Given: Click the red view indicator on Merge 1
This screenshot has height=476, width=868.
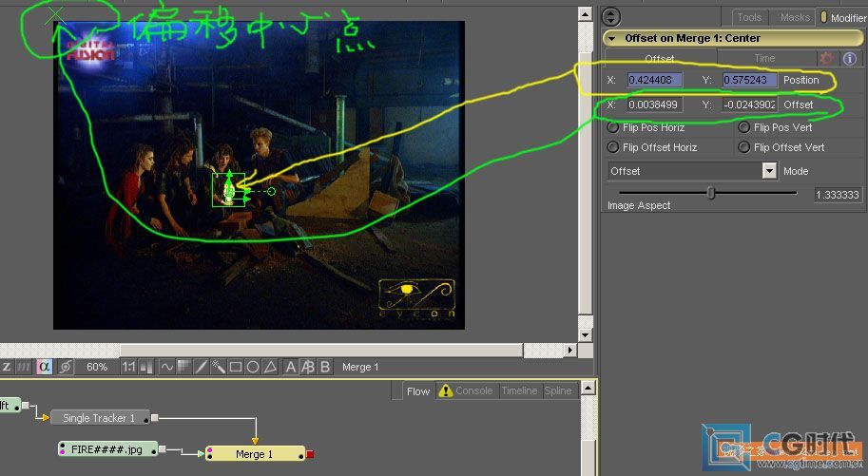Looking at the screenshot, I should click(310, 454).
